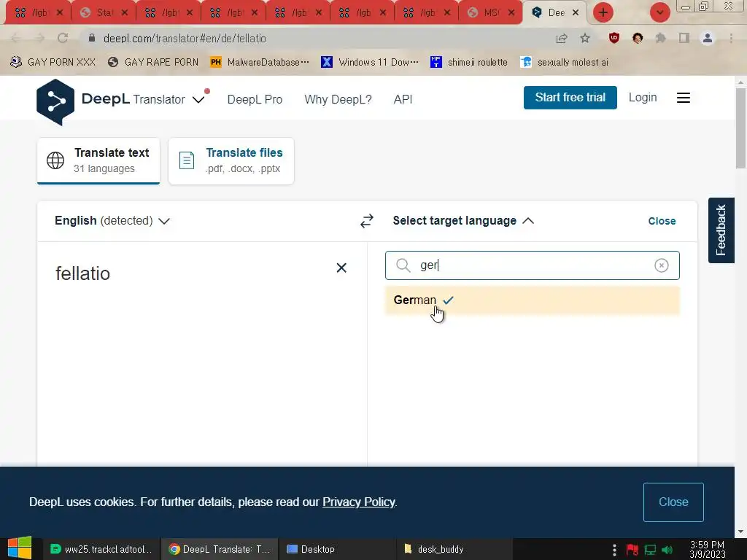This screenshot has width=747, height=560.
Task: Click the DeepL hexagon logo
Action: tap(55, 102)
